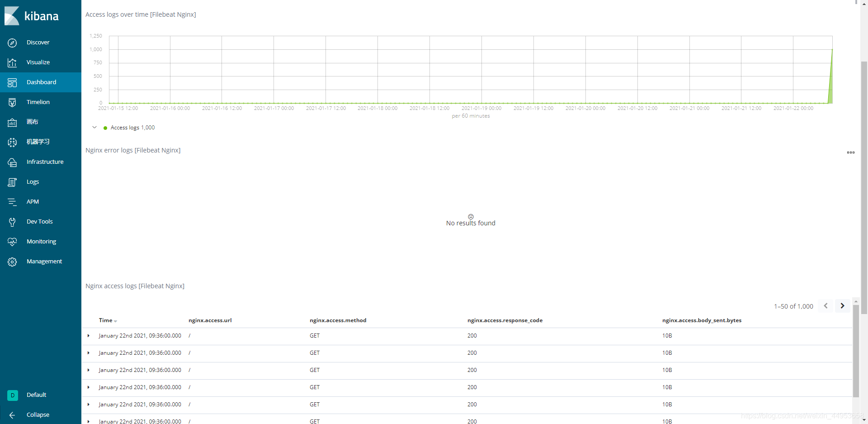Click the Management gear icon
The image size is (868, 424).
[x=12, y=262]
